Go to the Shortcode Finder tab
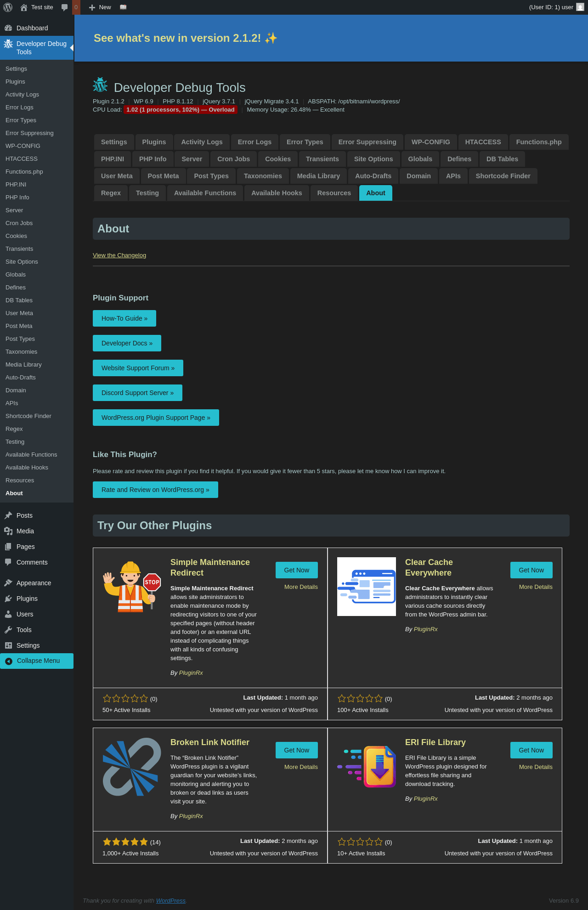 503,176
